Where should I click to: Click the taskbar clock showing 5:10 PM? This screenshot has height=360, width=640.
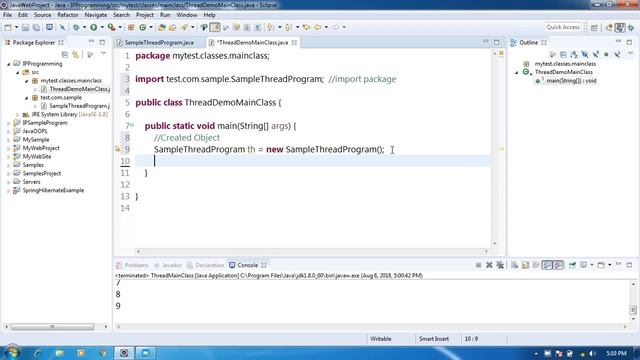pyautogui.click(x=616, y=353)
